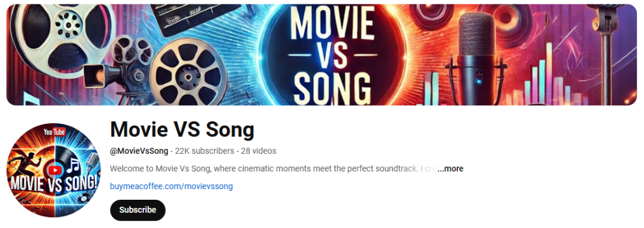Open the buymeacoffee.com/movievssong link
The height and width of the screenshot is (228, 644).
[171, 187]
